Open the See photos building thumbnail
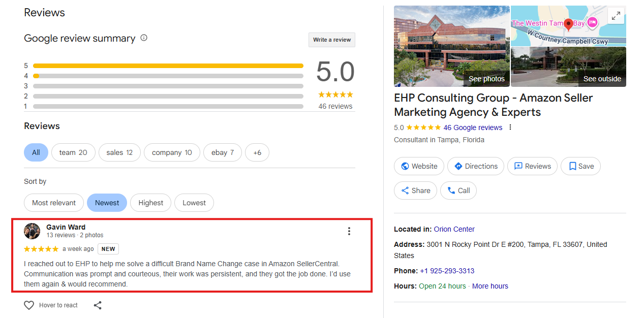 click(451, 46)
